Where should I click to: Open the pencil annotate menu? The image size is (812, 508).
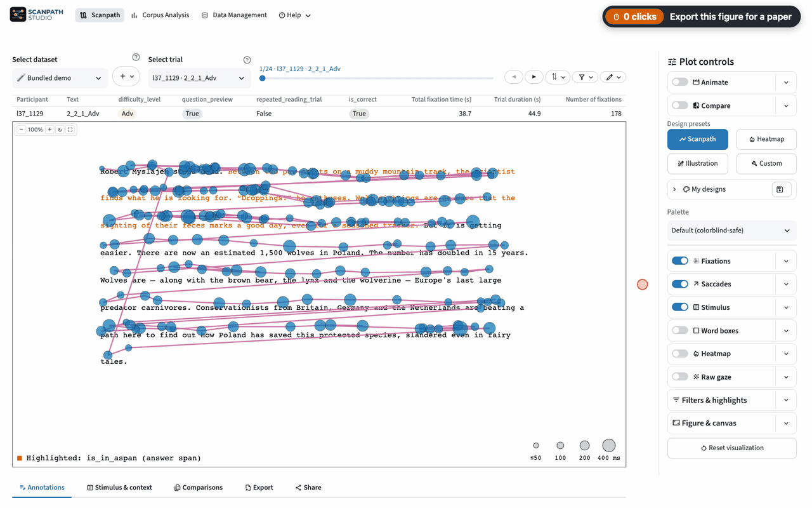click(x=613, y=77)
